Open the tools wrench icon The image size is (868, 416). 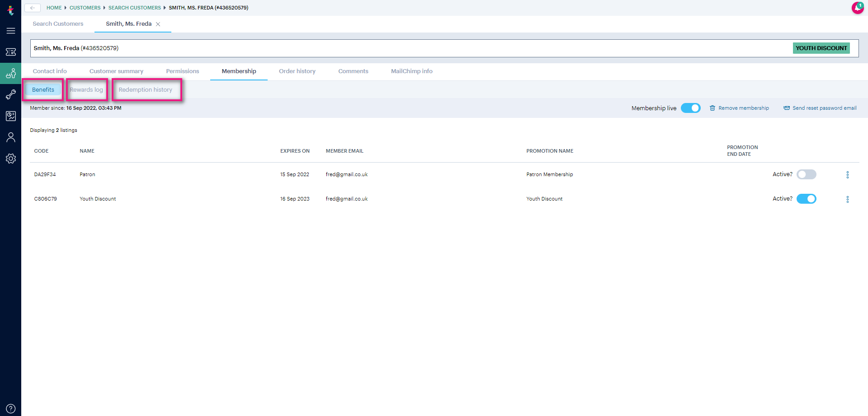(10, 94)
